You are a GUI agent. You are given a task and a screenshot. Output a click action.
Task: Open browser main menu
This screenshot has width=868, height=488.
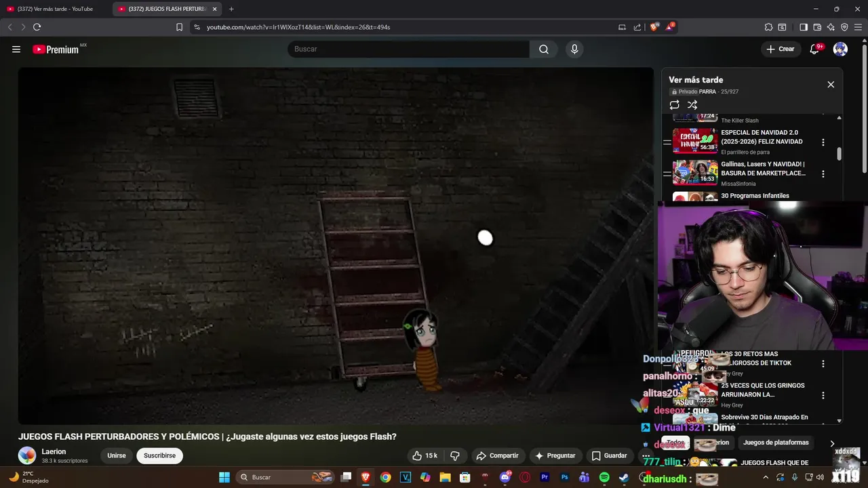858,27
